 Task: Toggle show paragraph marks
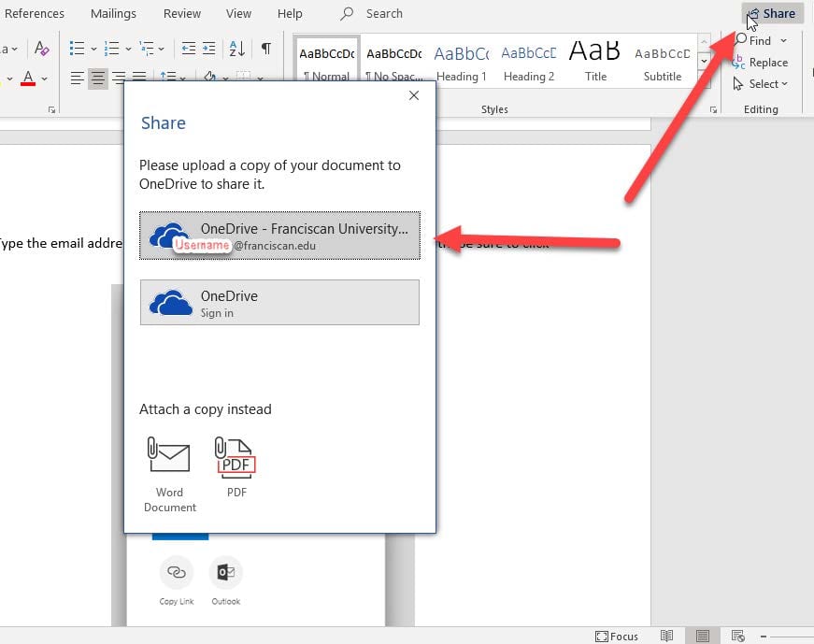tap(265, 49)
